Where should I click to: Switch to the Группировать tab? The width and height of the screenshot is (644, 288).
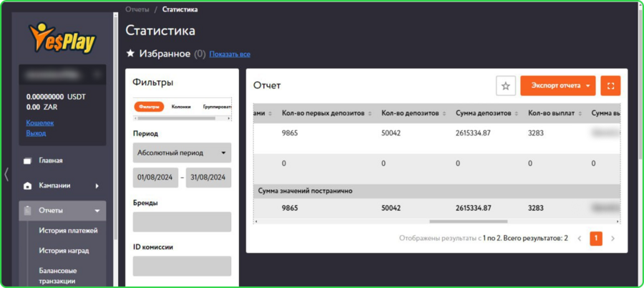click(218, 107)
